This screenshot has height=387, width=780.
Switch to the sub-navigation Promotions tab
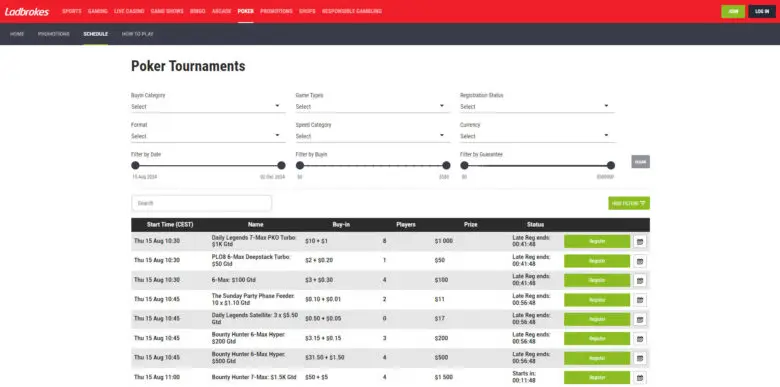click(x=54, y=34)
